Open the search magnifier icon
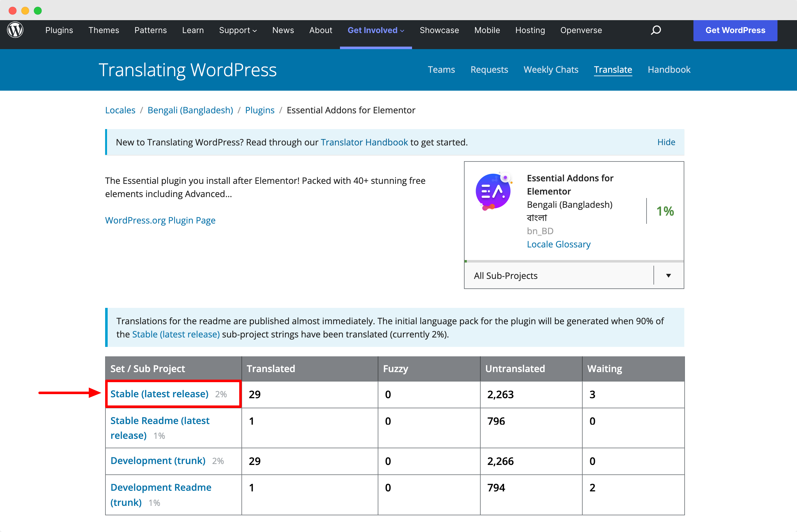797x532 pixels. 656,30
